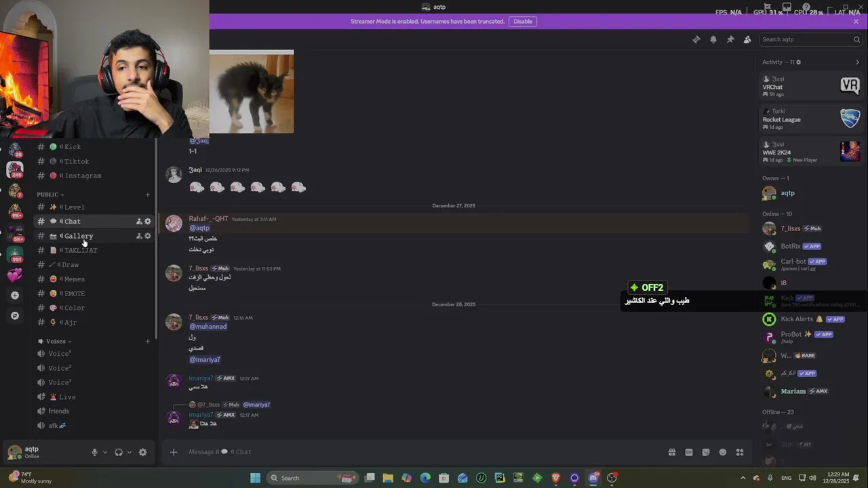The image size is (868, 488).
Task: Open the Rocket League activity card
Action: click(811, 118)
